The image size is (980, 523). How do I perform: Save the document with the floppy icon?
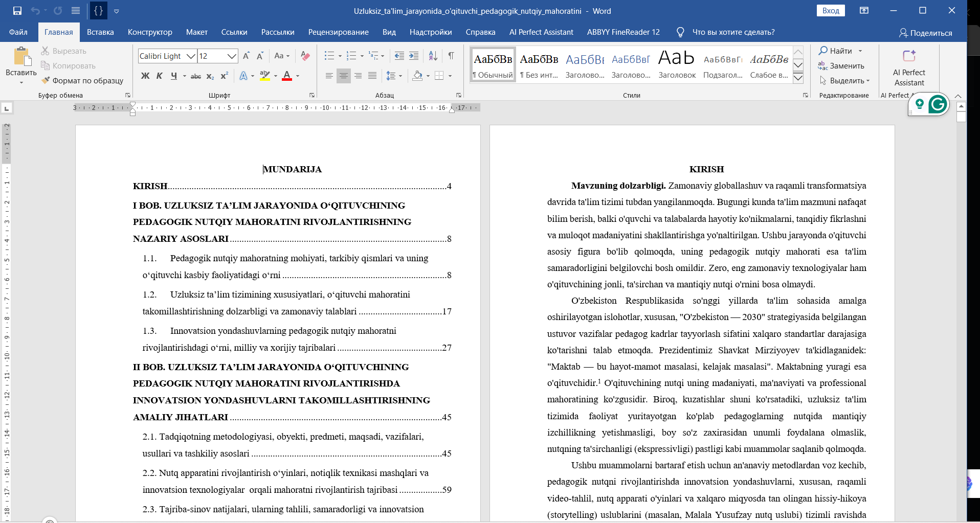pos(17,11)
